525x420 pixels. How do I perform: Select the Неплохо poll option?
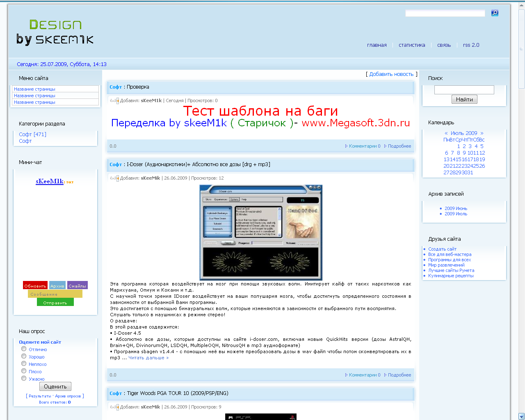tap(24, 363)
